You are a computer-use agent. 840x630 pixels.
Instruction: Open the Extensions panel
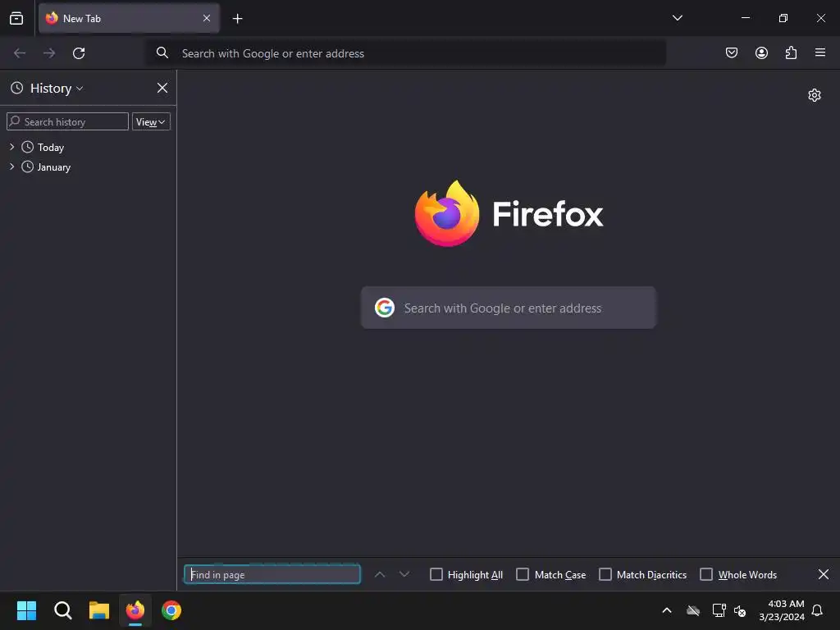pos(791,52)
